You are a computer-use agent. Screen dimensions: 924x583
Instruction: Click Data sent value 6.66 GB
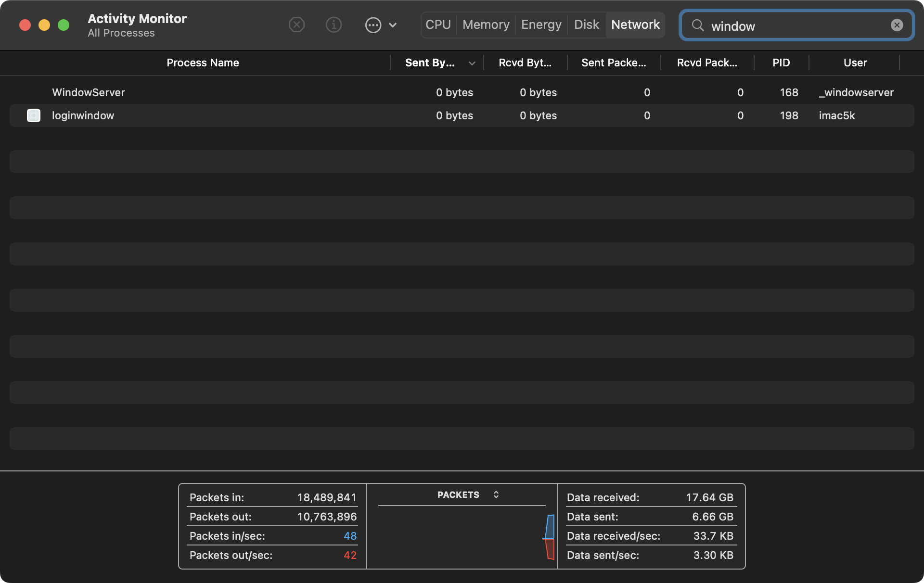(x=713, y=517)
